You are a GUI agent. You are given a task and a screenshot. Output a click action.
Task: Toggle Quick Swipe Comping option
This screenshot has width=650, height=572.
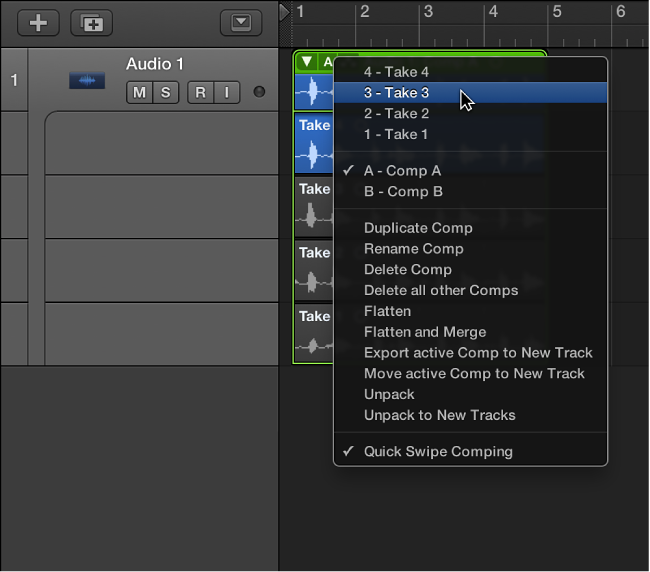438,451
